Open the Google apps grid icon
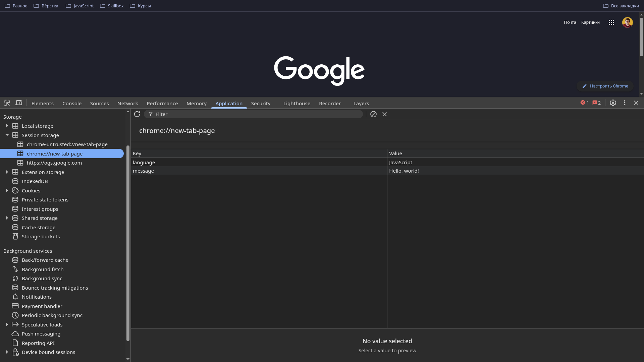 pos(611,22)
